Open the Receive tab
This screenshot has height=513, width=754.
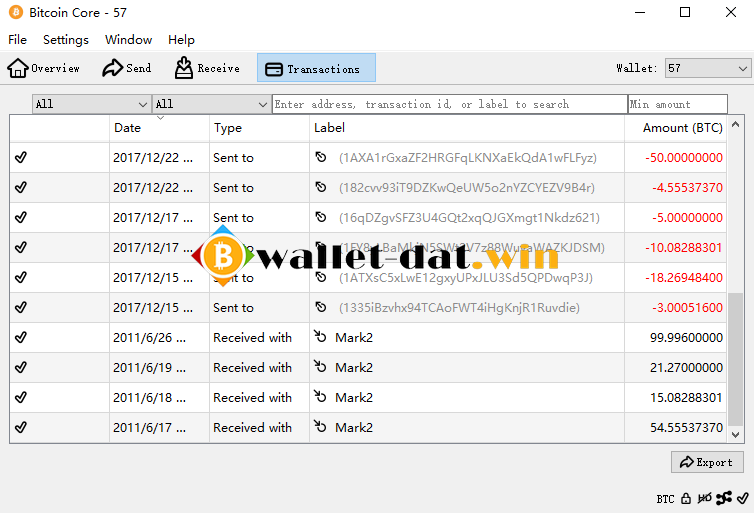[x=207, y=68]
